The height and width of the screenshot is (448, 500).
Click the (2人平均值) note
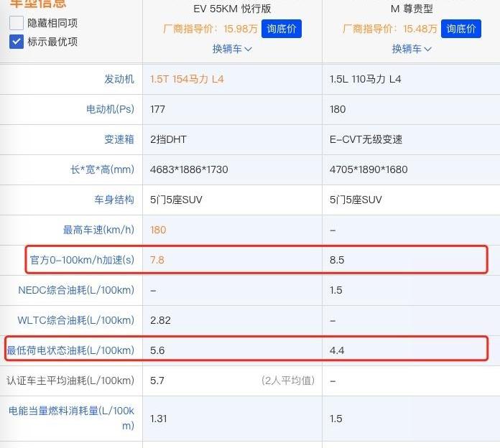tap(288, 381)
